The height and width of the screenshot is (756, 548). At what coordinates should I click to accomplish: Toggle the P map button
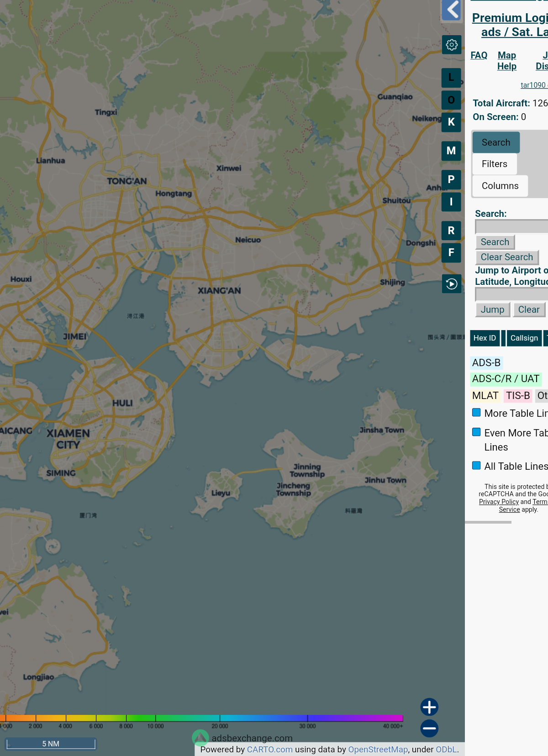click(x=451, y=179)
